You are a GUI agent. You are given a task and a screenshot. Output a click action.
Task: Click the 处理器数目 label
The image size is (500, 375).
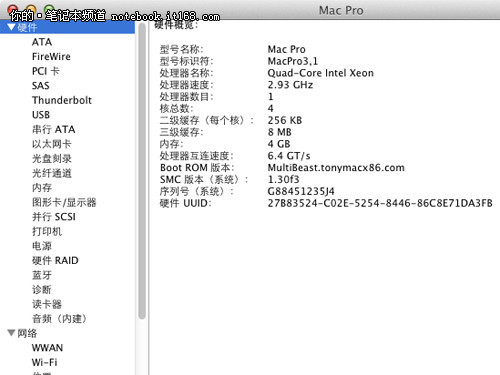click(187, 97)
